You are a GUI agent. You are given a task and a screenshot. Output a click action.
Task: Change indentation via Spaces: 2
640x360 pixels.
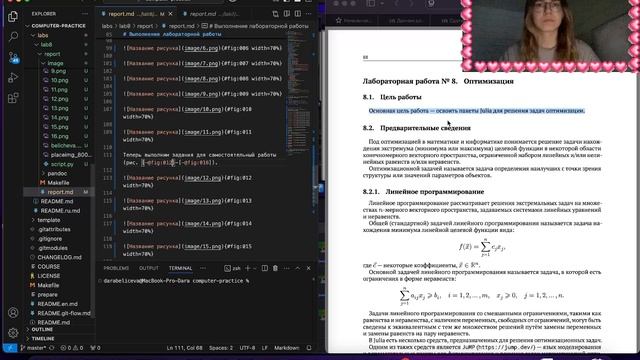221,348
